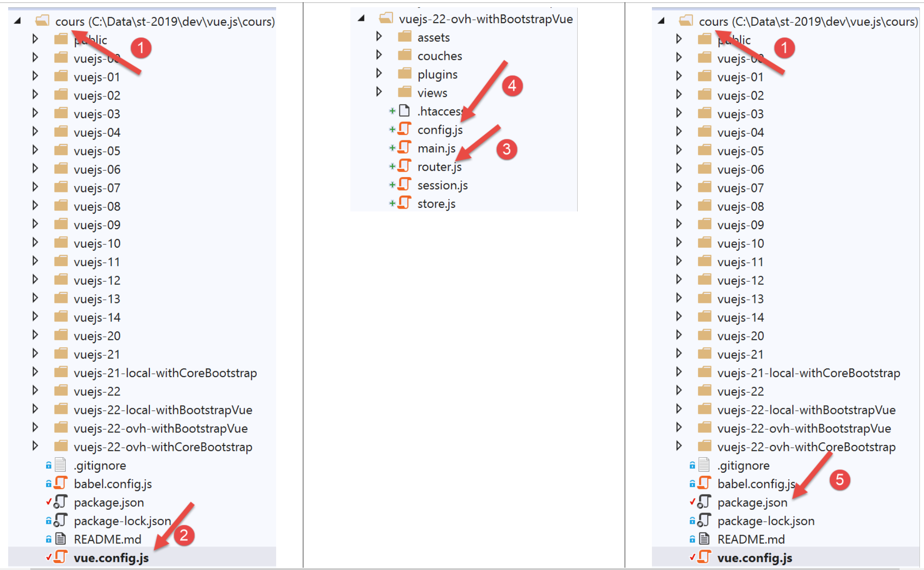This screenshot has width=924, height=570.
Task: Click the .htaccess blank file icon
Action: click(404, 111)
